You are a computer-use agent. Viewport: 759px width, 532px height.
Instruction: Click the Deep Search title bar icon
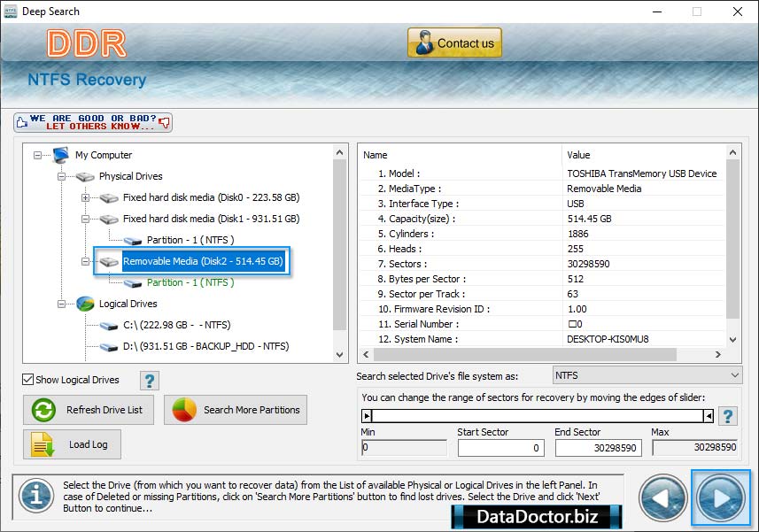coord(10,12)
